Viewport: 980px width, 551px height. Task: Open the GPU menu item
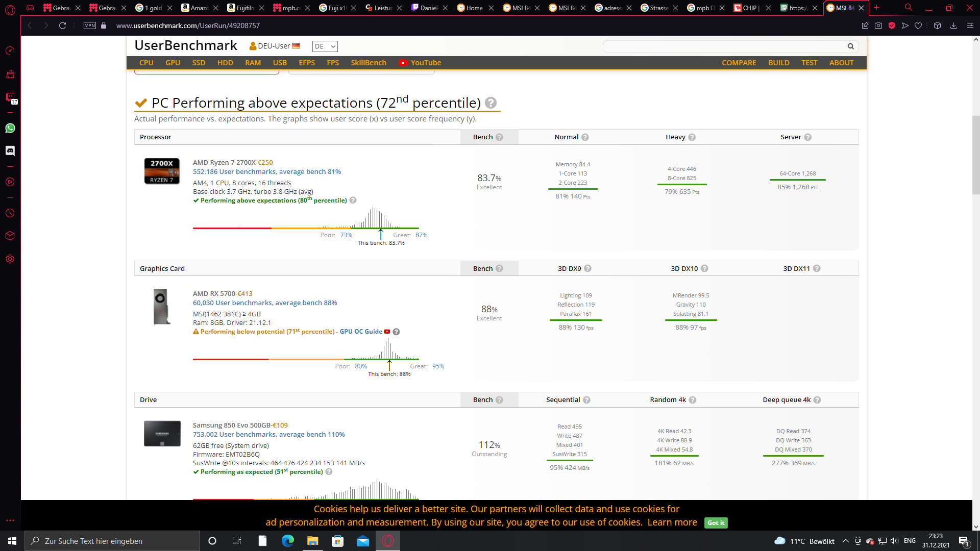[173, 63]
